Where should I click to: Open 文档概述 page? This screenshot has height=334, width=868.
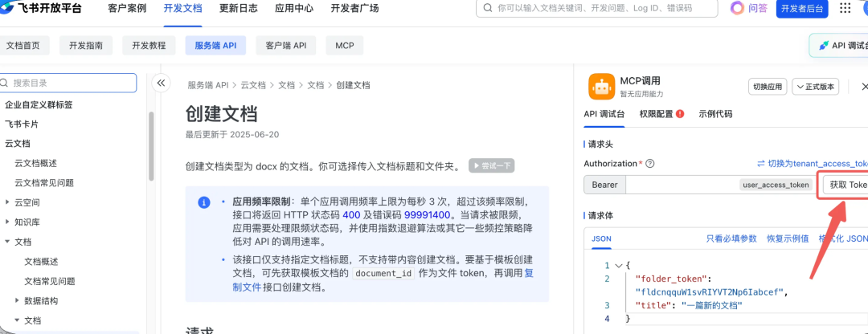42,262
